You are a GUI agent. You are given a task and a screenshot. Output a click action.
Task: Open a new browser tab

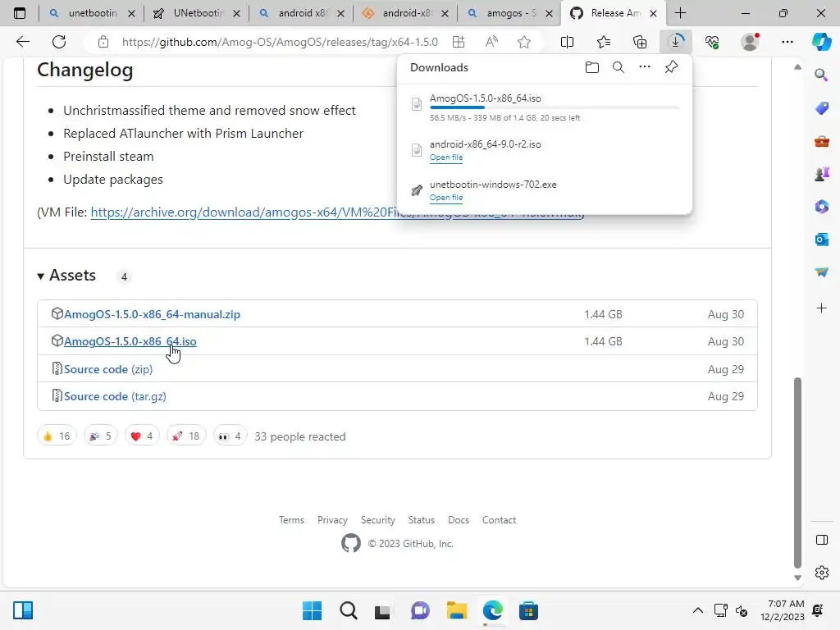(x=680, y=13)
